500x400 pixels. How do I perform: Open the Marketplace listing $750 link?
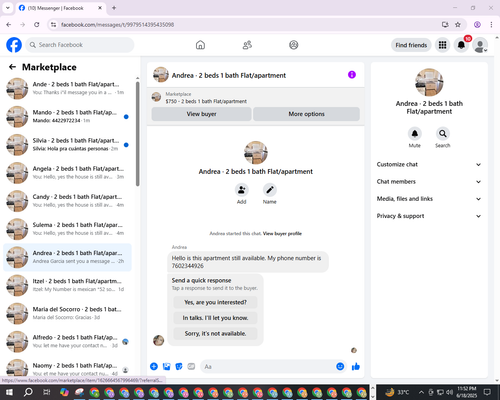[206, 101]
